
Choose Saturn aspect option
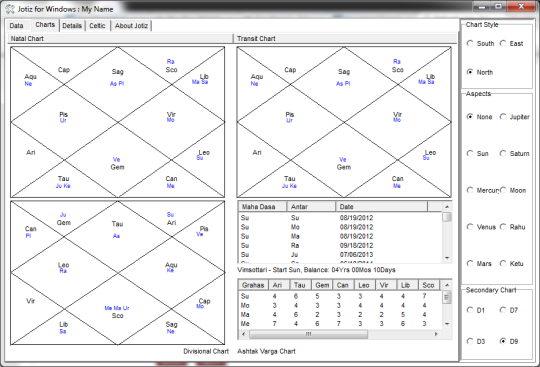(515, 154)
